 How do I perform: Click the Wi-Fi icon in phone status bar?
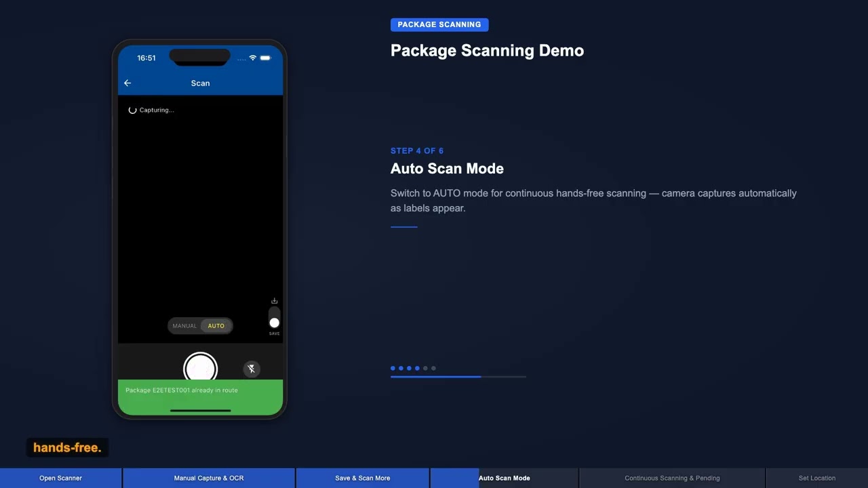pyautogui.click(x=253, y=58)
